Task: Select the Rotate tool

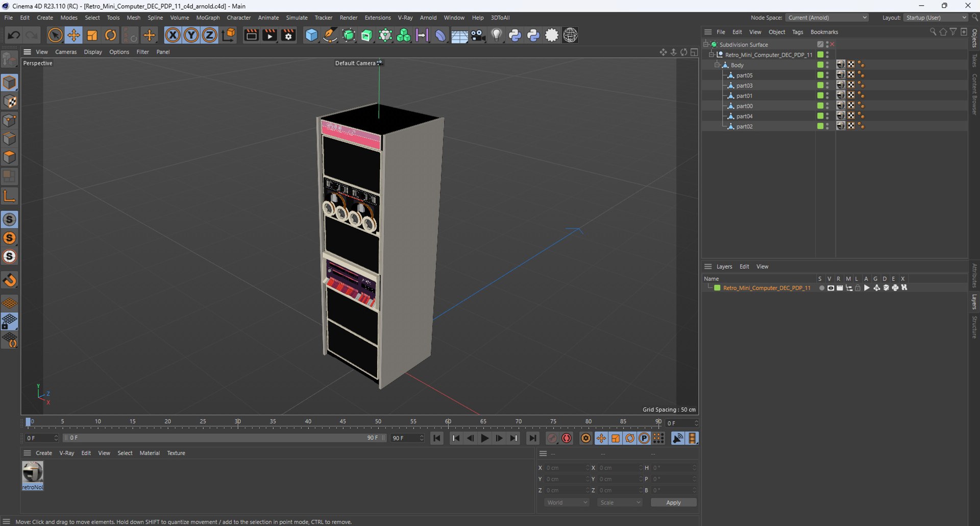Action: [x=110, y=35]
